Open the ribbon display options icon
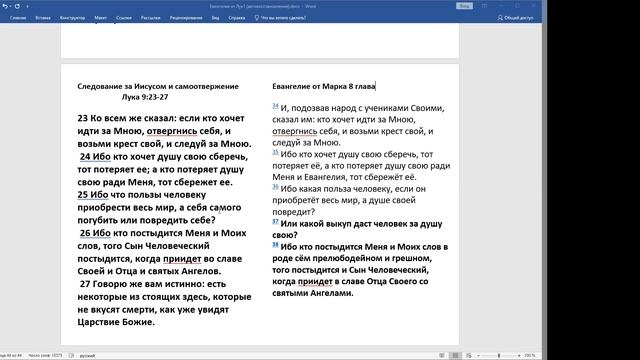This screenshot has width=640, height=360. click(484, 6)
